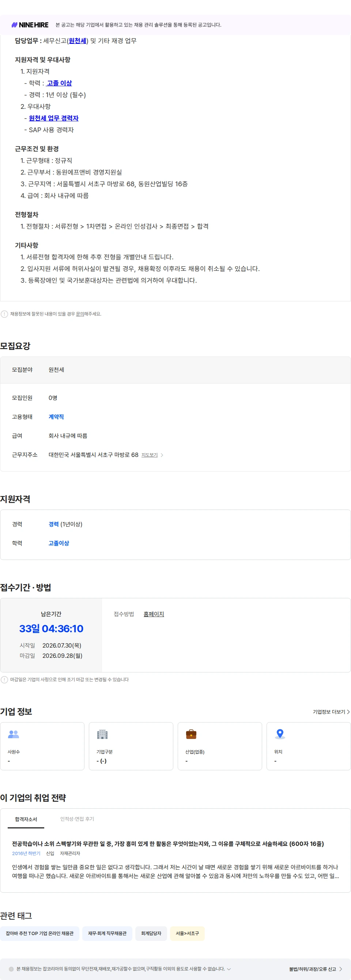Expand the footer copyright notice chevron

pyautogui.click(x=229, y=969)
